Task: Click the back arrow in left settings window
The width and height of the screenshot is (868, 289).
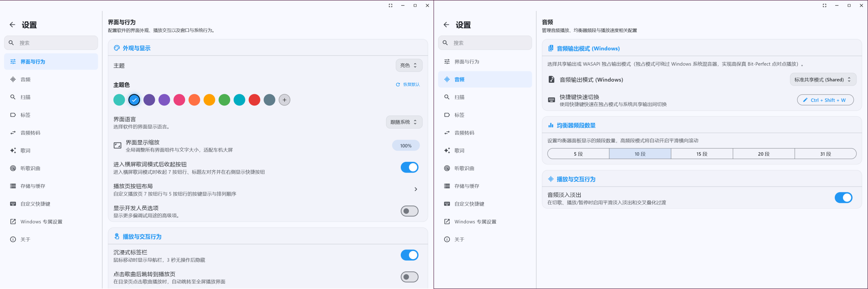Action: click(x=13, y=25)
